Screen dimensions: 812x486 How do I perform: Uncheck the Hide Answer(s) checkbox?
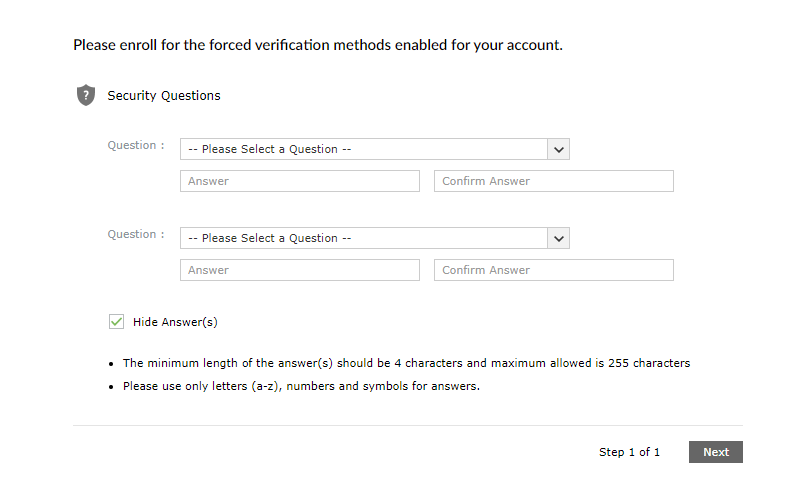(x=116, y=322)
